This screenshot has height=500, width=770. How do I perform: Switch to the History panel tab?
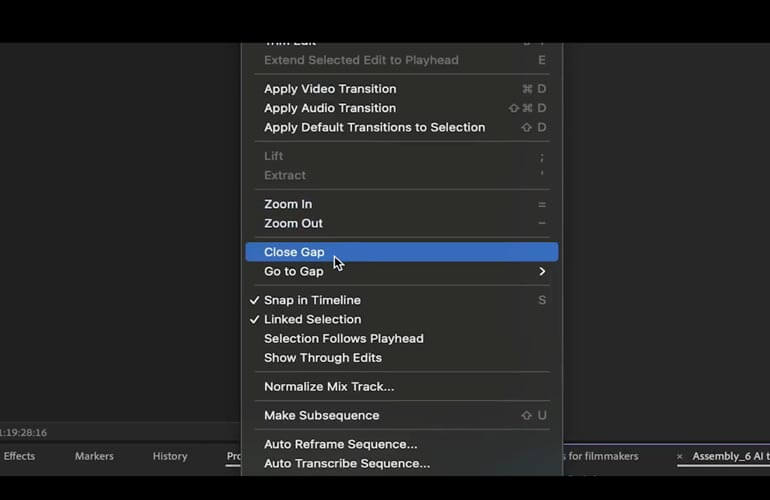click(170, 456)
